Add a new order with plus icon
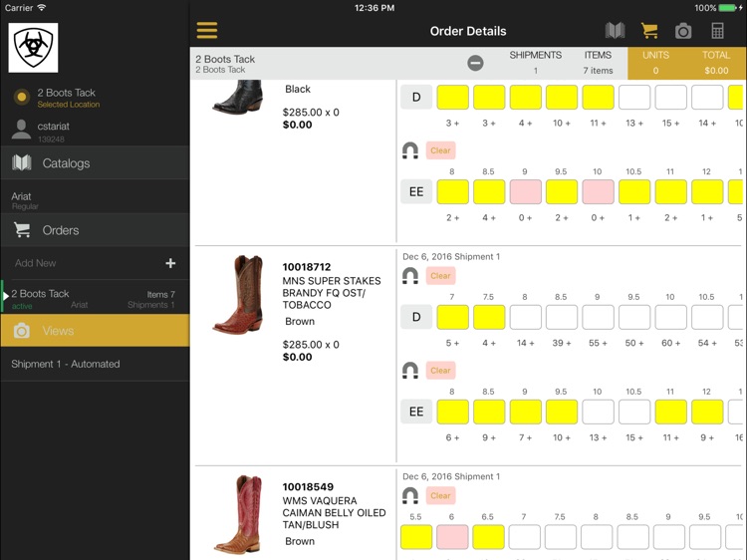Viewport: 747px width, 560px height. coord(170,263)
